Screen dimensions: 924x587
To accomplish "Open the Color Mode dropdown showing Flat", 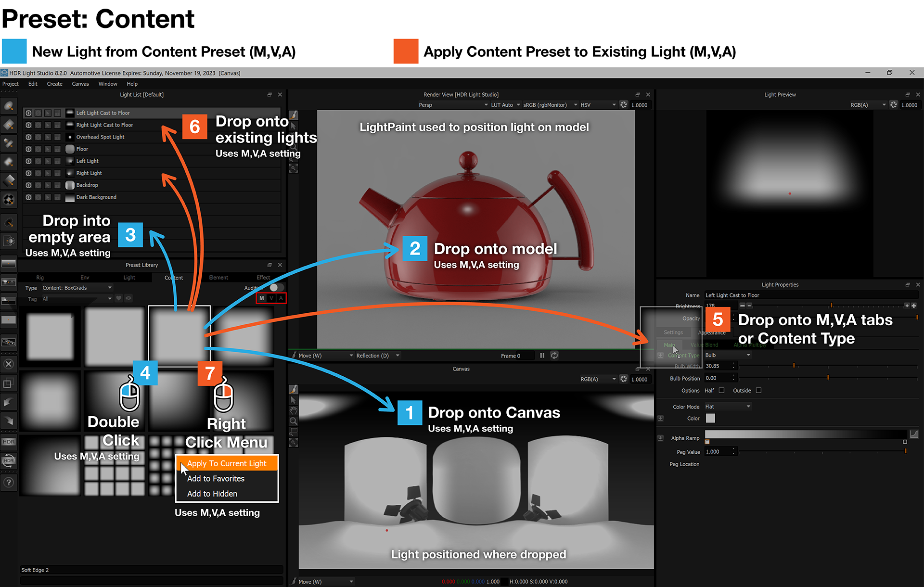I will click(x=728, y=407).
